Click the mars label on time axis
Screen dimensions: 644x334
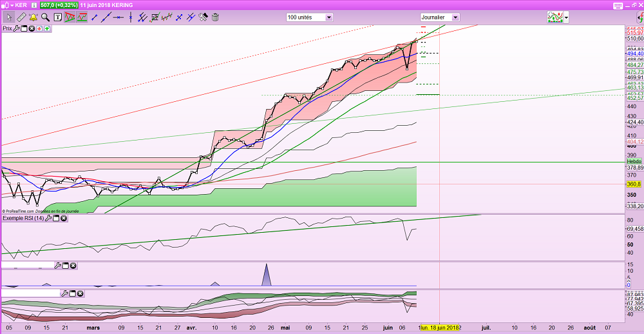pyautogui.click(x=93, y=328)
